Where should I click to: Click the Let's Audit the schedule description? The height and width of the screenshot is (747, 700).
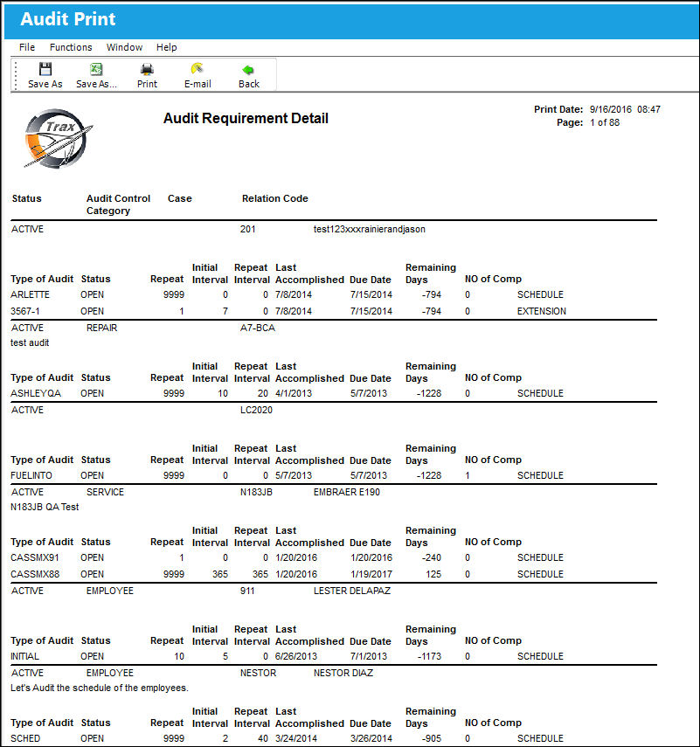[100, 688]
